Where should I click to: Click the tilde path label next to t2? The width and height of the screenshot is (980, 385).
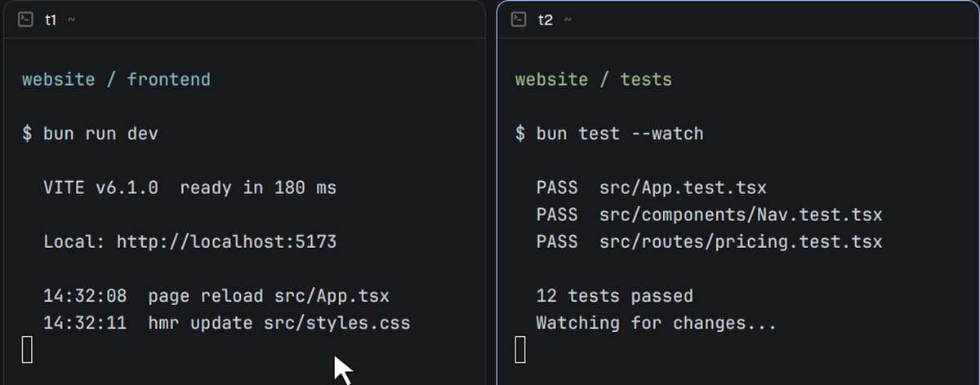click(568, 20)
